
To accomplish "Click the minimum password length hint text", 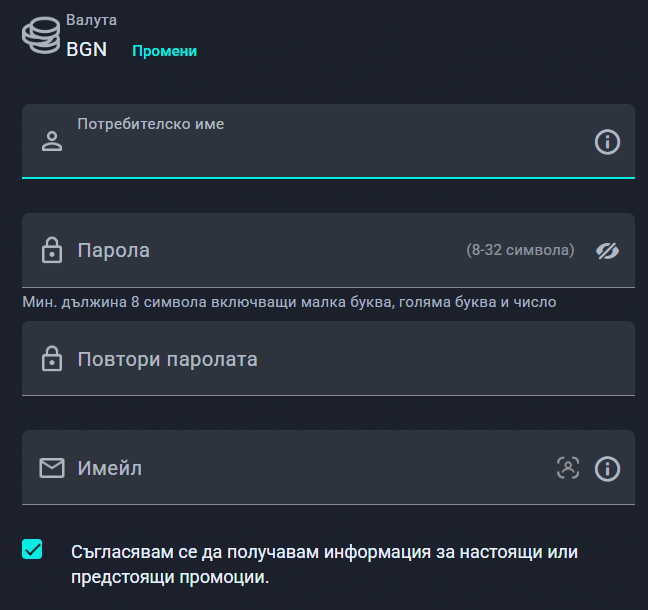I will (x=289, y=301).
